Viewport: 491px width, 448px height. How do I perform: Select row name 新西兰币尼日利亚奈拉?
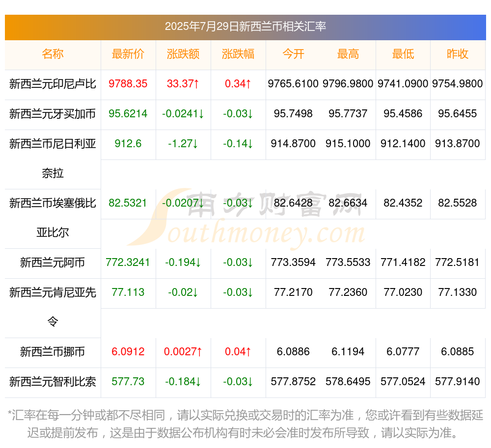click(53, 158)
